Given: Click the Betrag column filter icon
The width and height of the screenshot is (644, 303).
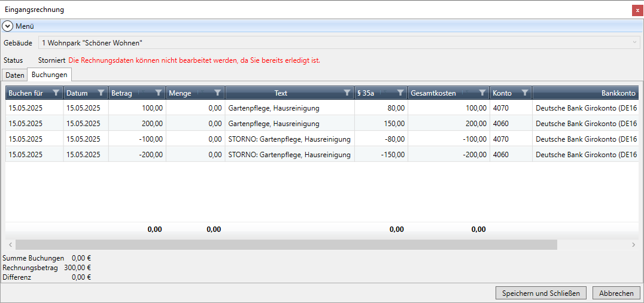Looking at the screenshot, I should click(159, 93).
